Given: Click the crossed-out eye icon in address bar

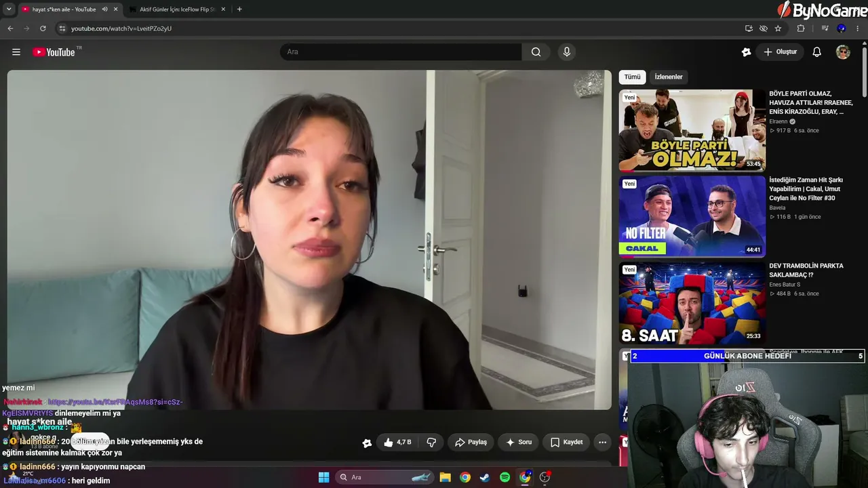Looking at the screenshot, I should pyautogui.click(x=764, y=28).
